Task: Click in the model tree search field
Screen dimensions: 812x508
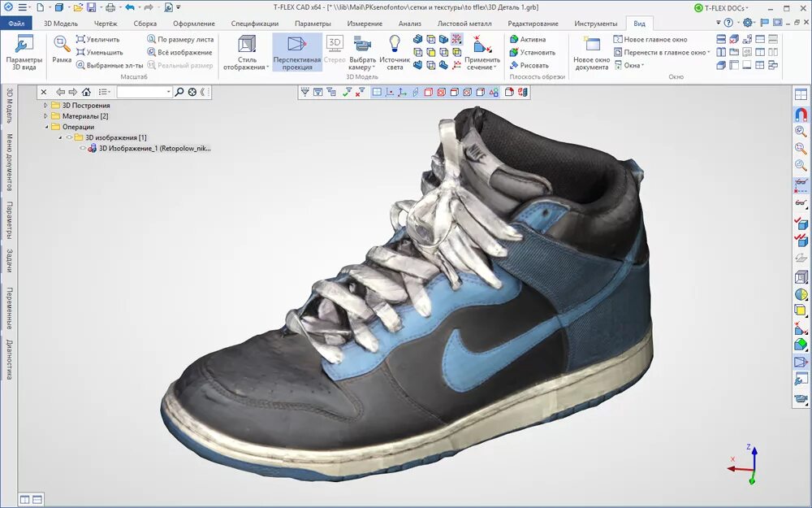Action: 142,92
